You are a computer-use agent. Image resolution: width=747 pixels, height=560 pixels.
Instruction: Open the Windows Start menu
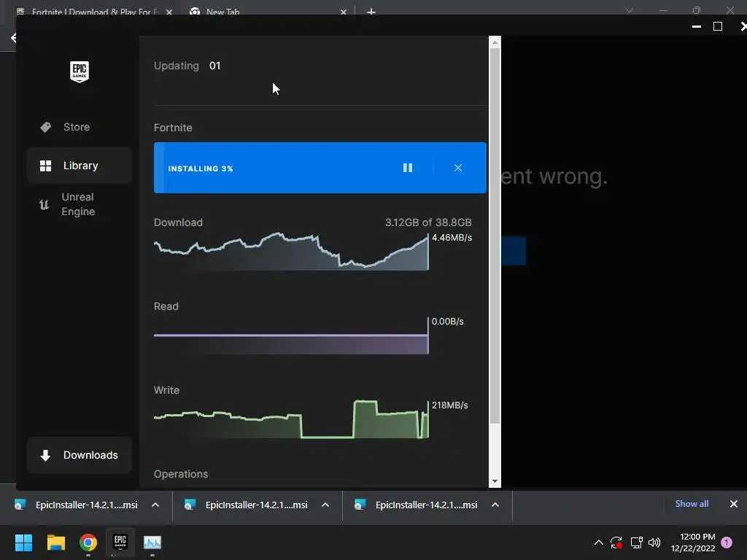click(23, 542)
